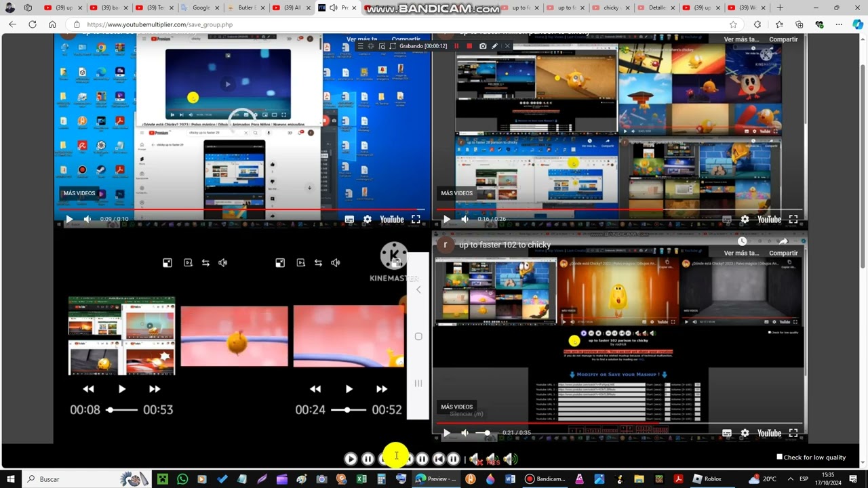Show hidden system tray icons

(x=790, y=479)
